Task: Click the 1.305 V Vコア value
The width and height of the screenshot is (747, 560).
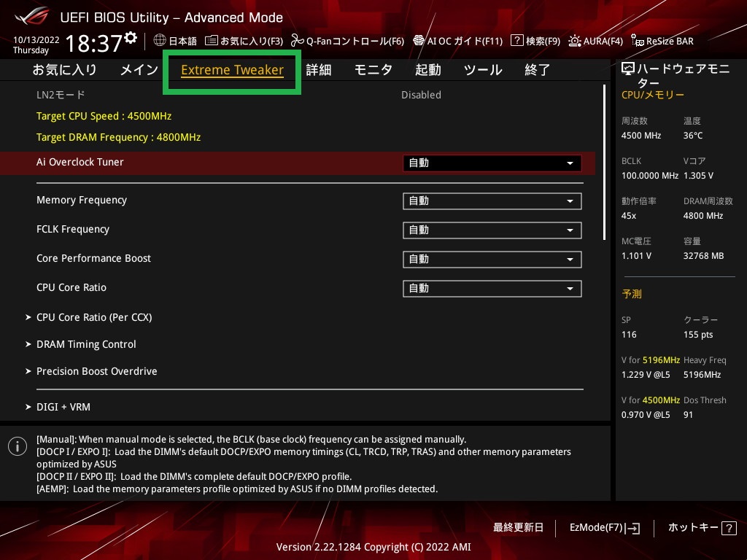Action: point(698,176)
